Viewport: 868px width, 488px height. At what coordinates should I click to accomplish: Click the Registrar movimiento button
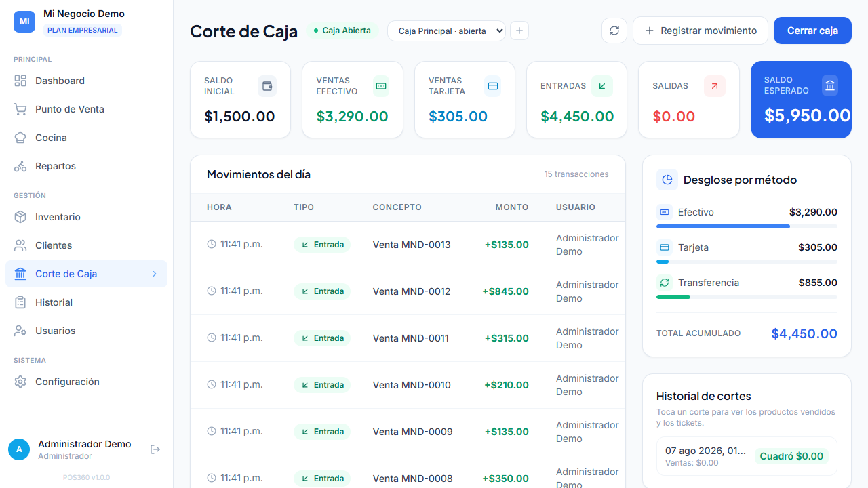tap(701, 30)
